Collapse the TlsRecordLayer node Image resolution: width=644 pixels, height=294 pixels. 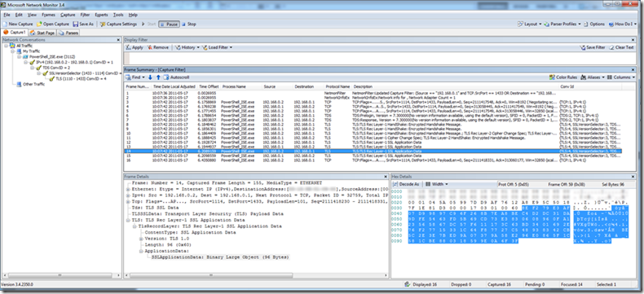[135, 226]
